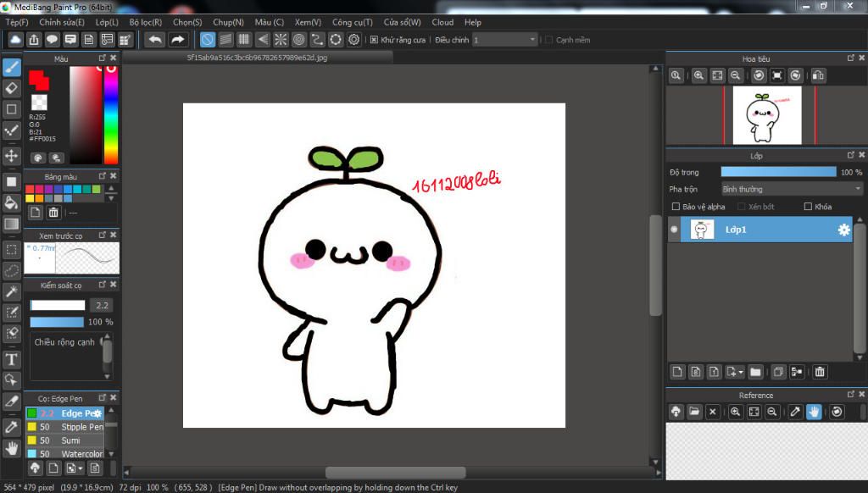Select the Stipple Pen brush
Image resolution: width=868 pixels, height=493 pixels.
point(64,427)
